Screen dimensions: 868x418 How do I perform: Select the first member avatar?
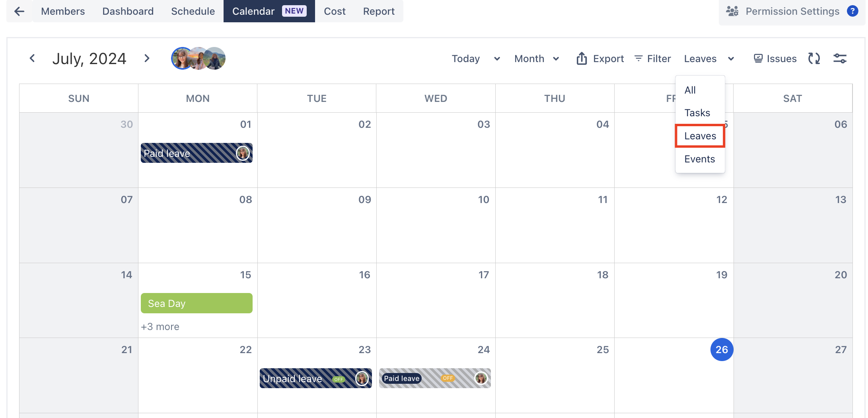181,59
